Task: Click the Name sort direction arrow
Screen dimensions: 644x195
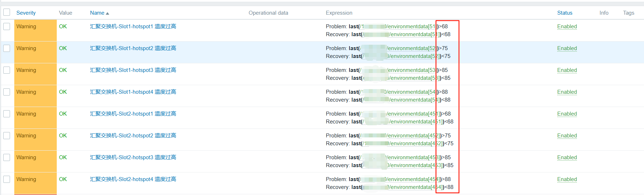Action: (107, 13)
